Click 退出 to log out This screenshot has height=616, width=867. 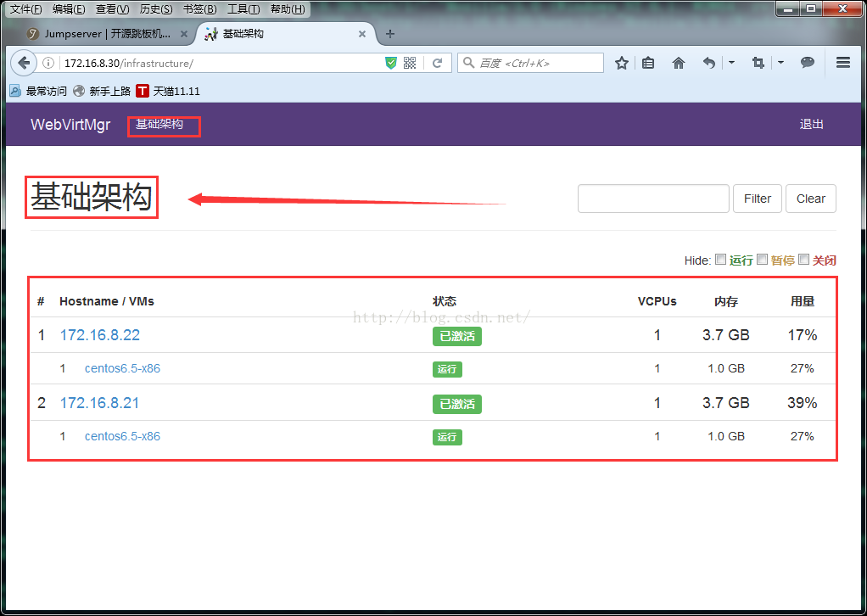pyautogui.click(x=811, y=125)
